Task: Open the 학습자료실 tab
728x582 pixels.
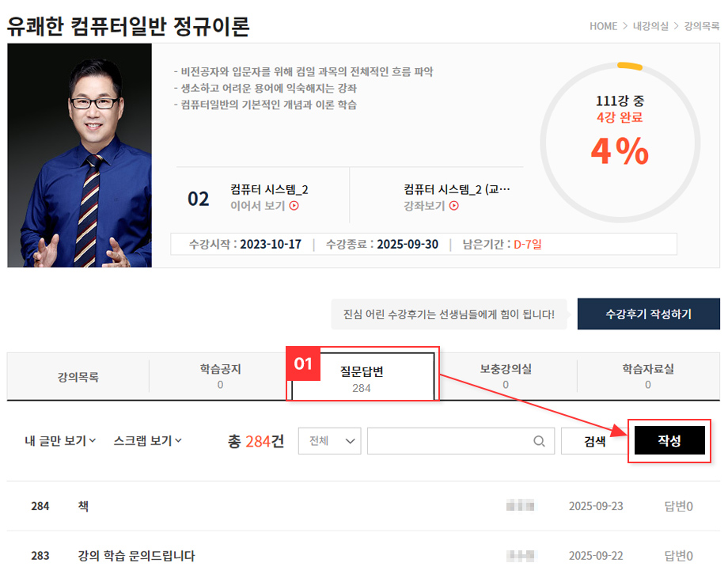Action: point(647,376)
